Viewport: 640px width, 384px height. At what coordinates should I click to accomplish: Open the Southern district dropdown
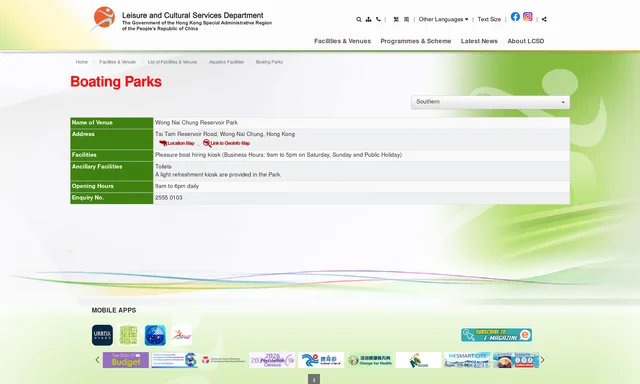coord(490,102)
